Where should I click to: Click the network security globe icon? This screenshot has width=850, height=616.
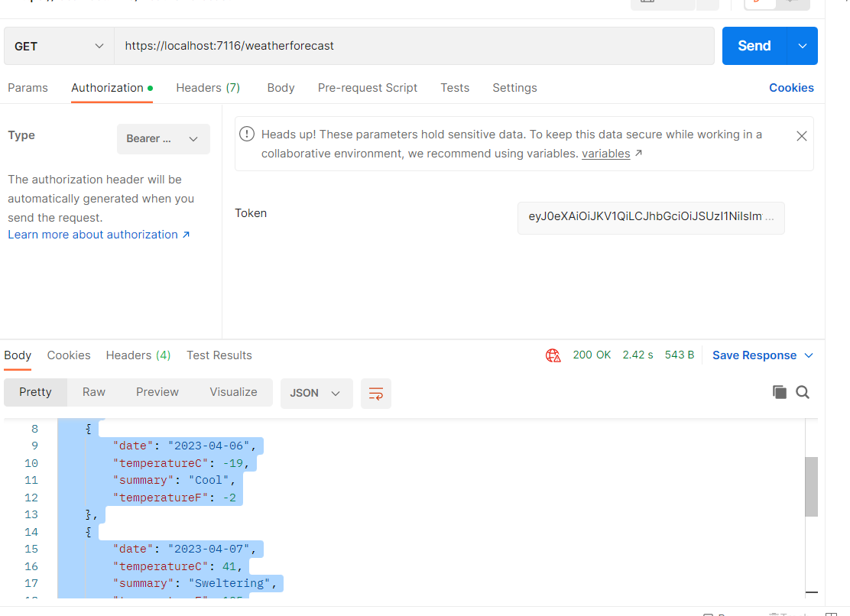[553, 355]
